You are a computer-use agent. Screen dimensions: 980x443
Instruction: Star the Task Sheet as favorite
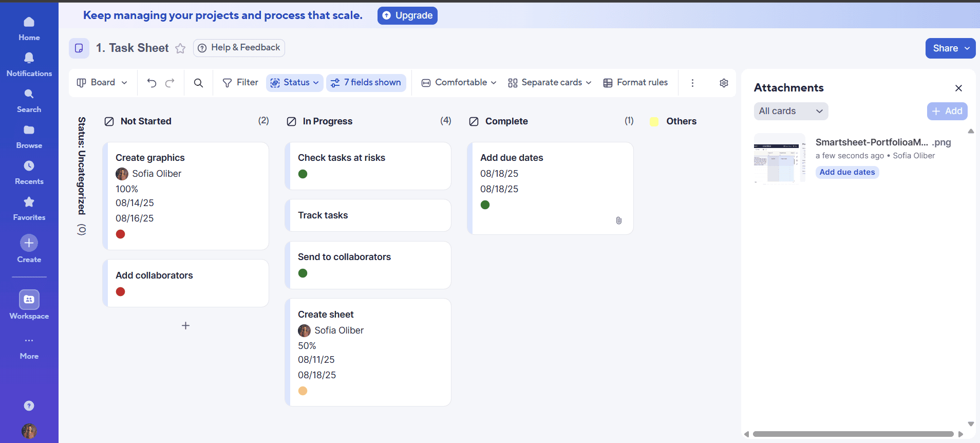click(x=180, y=48)
